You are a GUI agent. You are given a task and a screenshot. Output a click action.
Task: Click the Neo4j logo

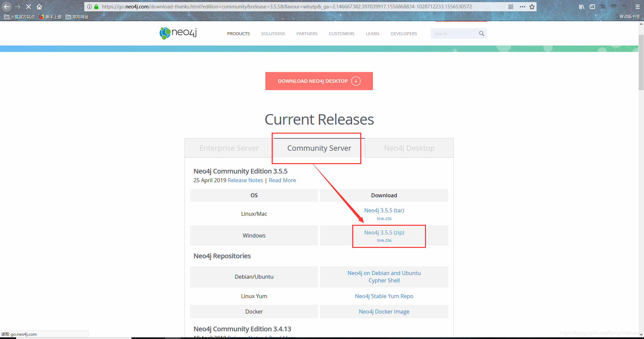pyautogui.click(x=178, y=33)
